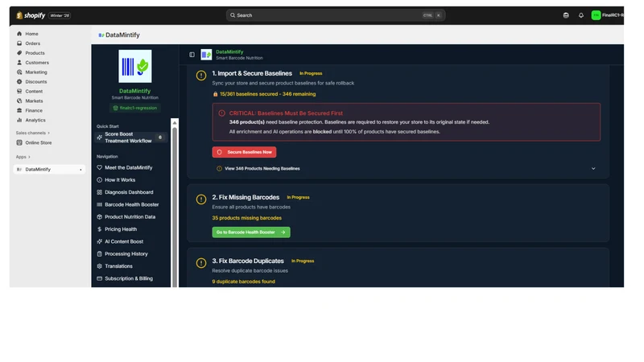The width and height of the screenshot is (644, 362).
Task: Click the Search field in the top bar
Action: tap(336, 15)
